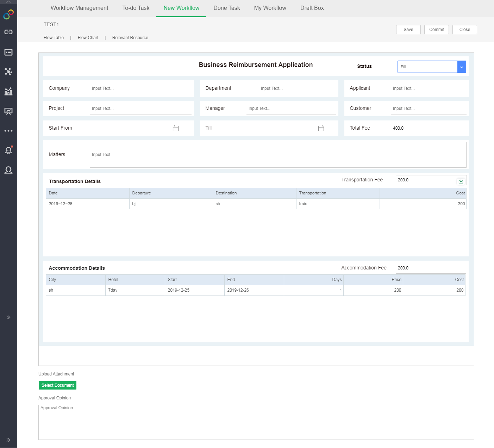Viewport: 494px width, 448px height.
Task: Focus the Manager input field
Action: coord(291,108)
